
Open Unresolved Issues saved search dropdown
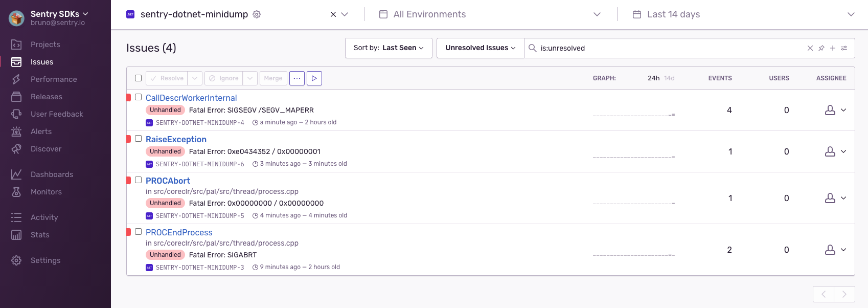[x=480, y=48]
